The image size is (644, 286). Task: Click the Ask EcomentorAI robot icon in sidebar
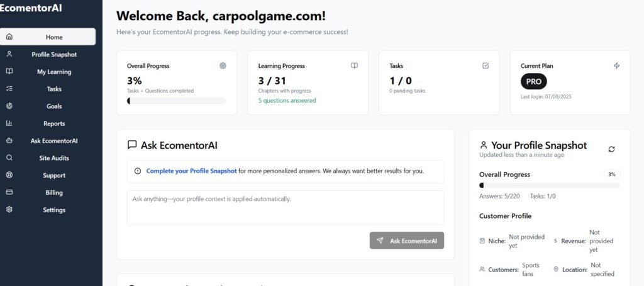pos(9,141)
